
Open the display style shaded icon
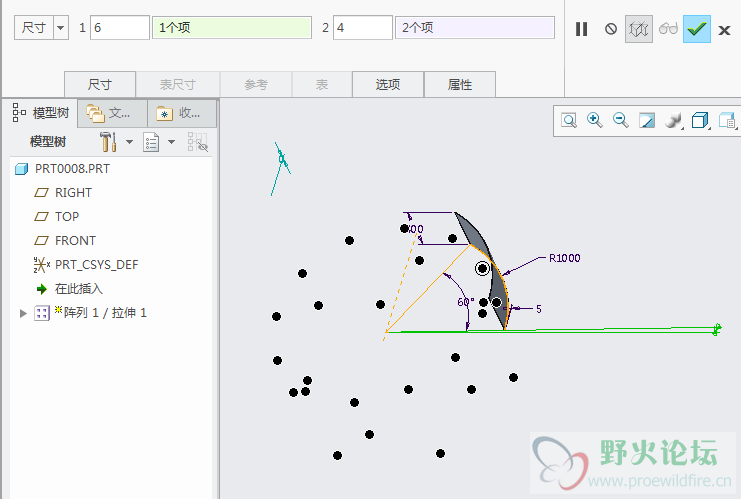pyautogui.click(x=673, y=120)
